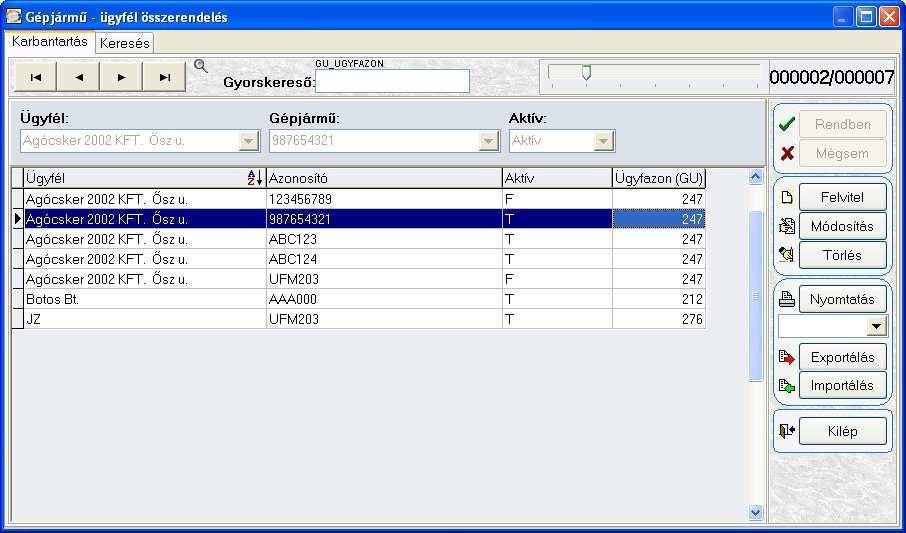Click the import icon with green arrow

tap(786, 385)
